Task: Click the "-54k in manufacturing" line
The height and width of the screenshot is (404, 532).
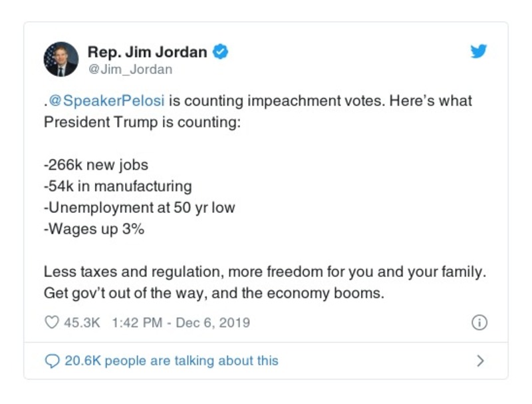Action: [x=118, y=186]
